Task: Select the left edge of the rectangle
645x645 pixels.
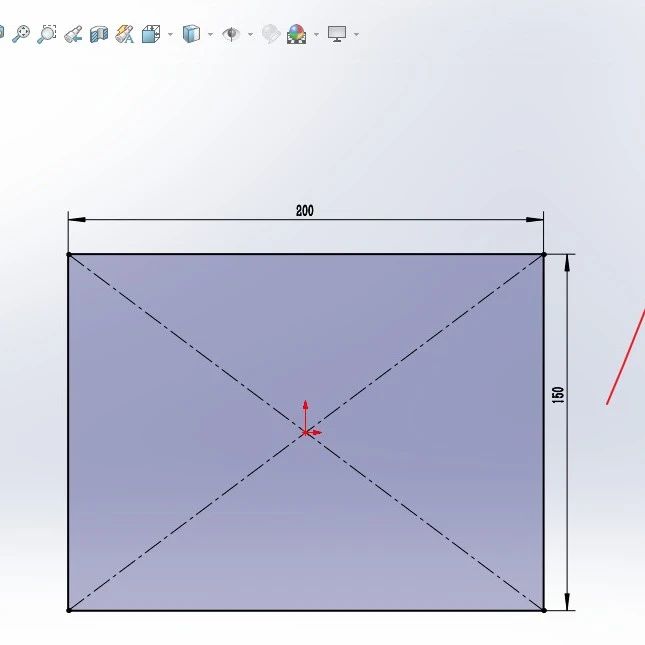Action: (x=68, y=432)
